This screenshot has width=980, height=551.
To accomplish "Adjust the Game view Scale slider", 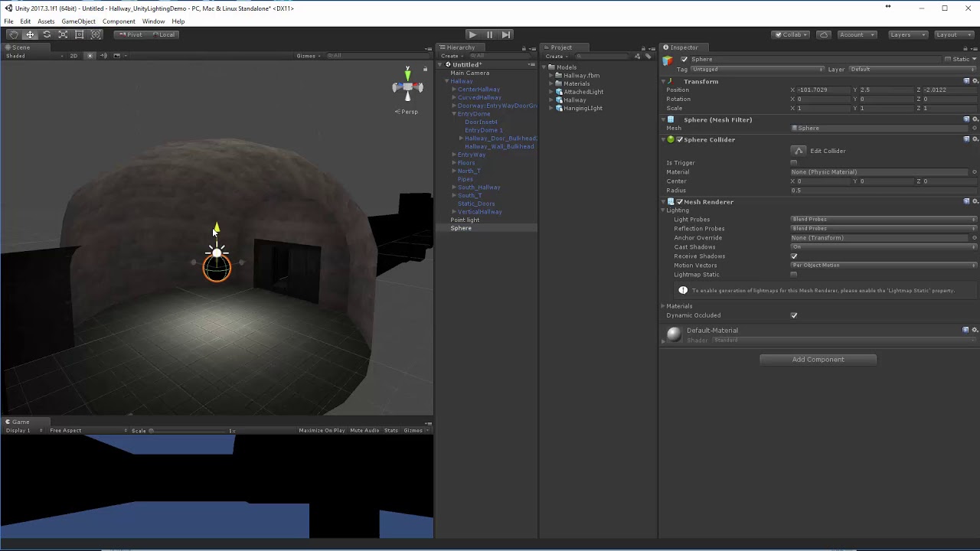I will pyautogui.click(x=188, y=431).
